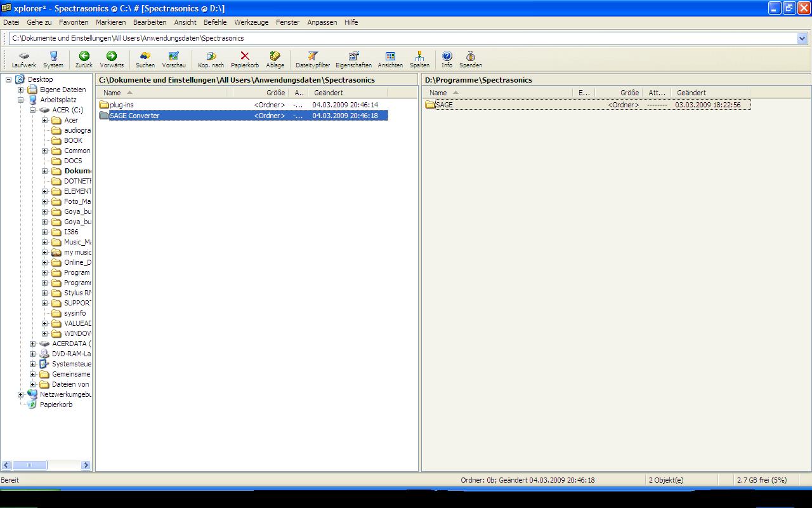Open the Befehle menu
Image resolution: width=812 pixels, height=508 pixels.
click(215, 22)
